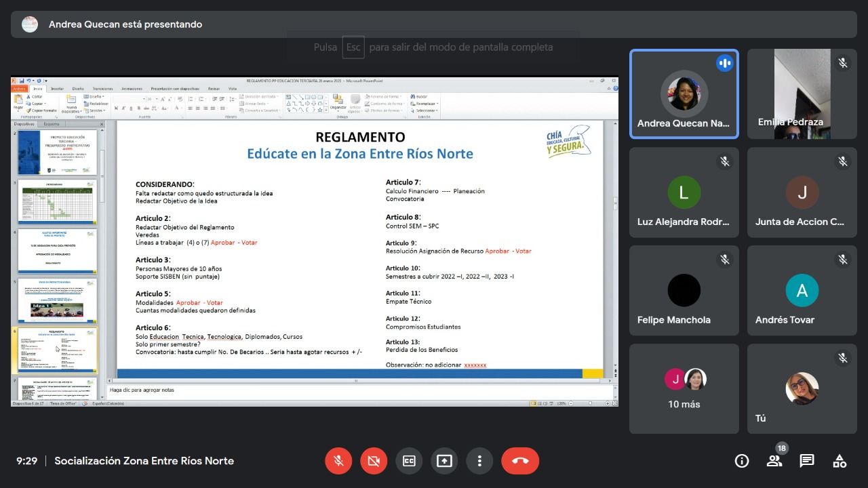
Task: Leave the call with the red hang-up button
Action: (520, 461)
